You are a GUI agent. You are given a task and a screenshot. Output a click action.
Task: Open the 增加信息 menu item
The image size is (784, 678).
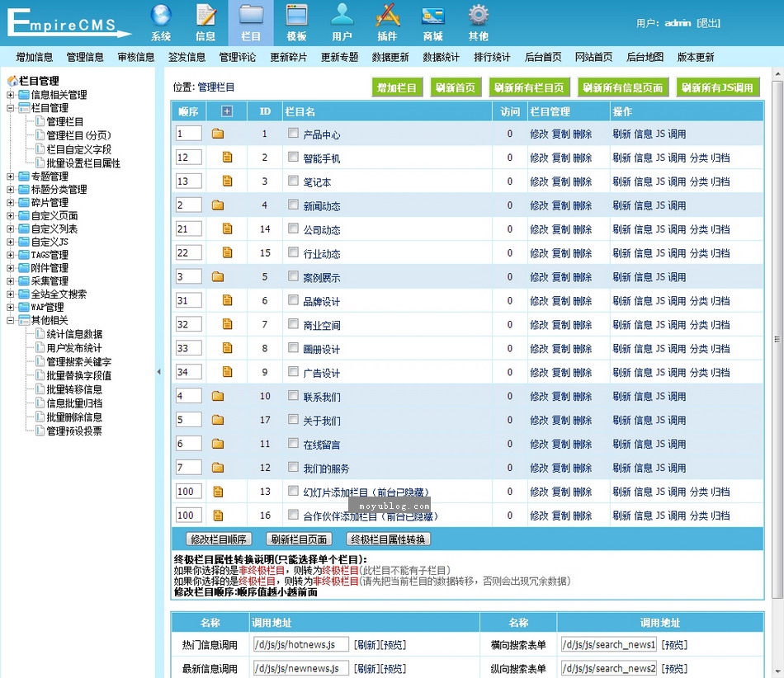click(x=35, y=57)
